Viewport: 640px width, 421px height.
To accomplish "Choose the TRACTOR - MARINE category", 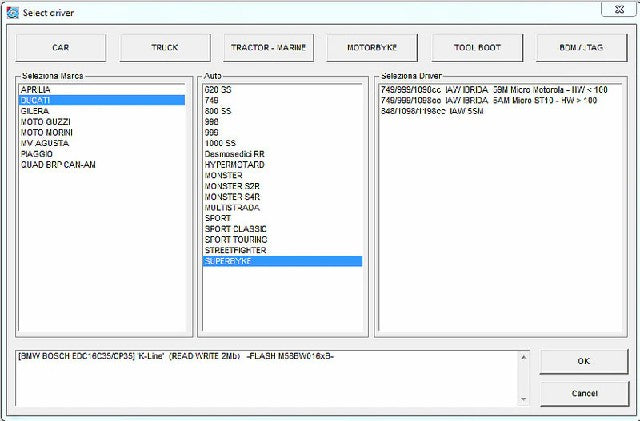I will tap(269, 48).
